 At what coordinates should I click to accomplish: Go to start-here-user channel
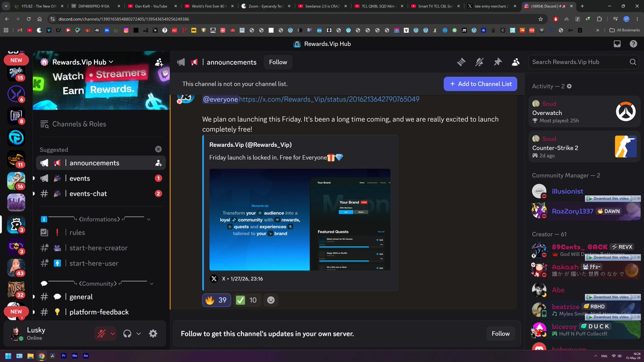[x=100, y=263]
